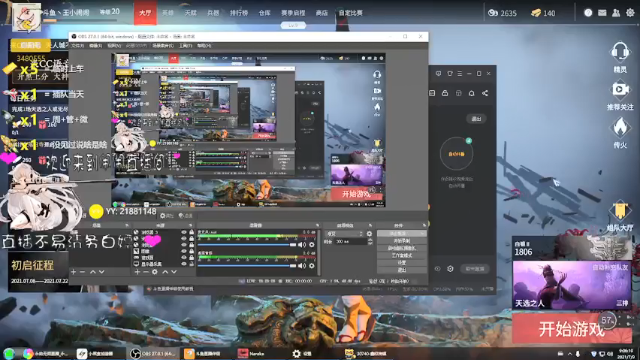Image resolution: width=640 pixels, height=360 pixels.
Task: Select the 仓库 tab in game menu
Action: tap(264, 13)
